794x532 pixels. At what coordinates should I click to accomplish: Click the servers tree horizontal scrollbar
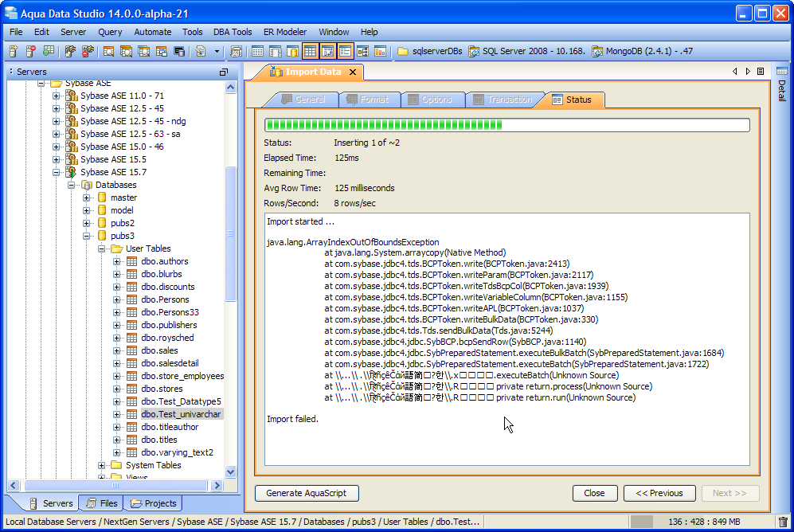115,486
